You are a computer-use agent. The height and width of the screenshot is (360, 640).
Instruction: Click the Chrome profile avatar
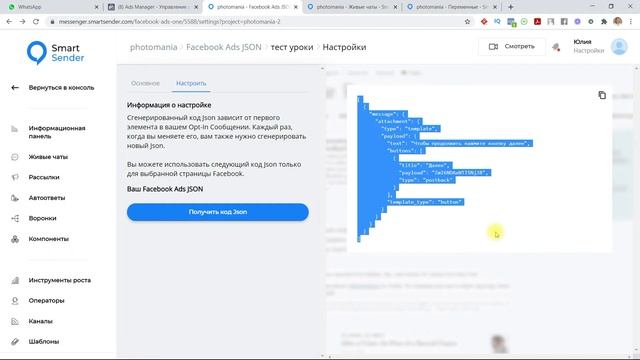618,22
